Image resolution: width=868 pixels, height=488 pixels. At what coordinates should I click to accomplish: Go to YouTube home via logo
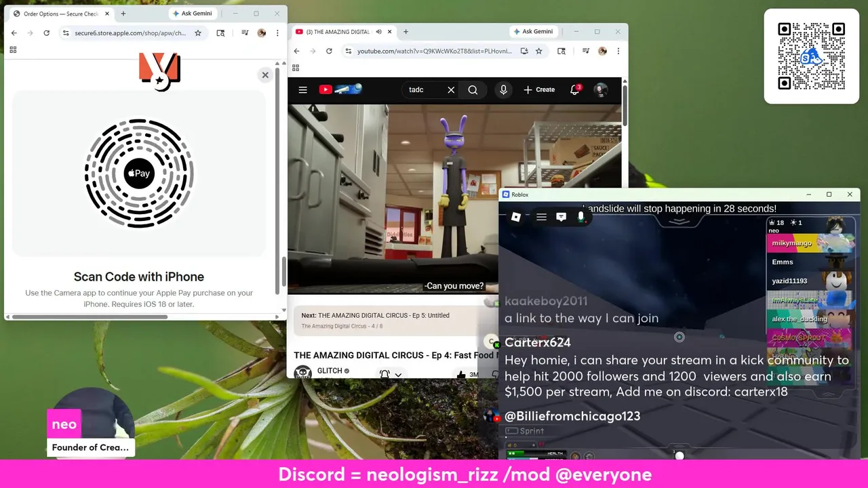tap(340, 89)
